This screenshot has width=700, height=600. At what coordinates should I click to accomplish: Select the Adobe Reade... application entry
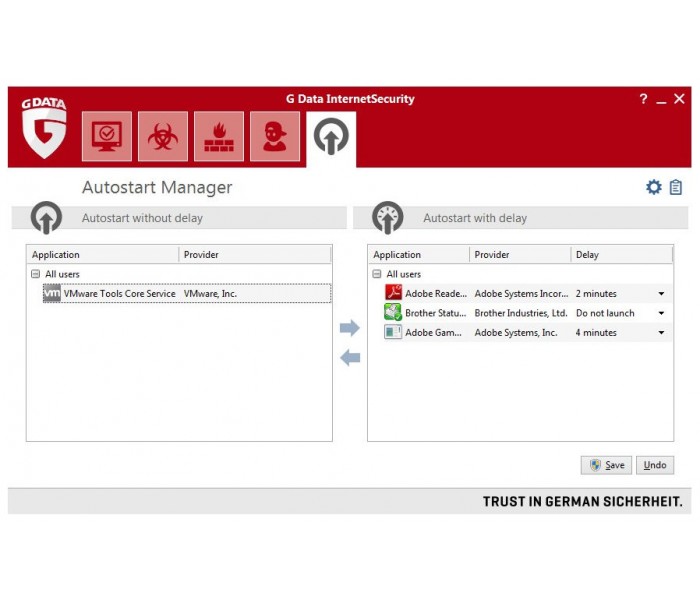tap(436, 294)
